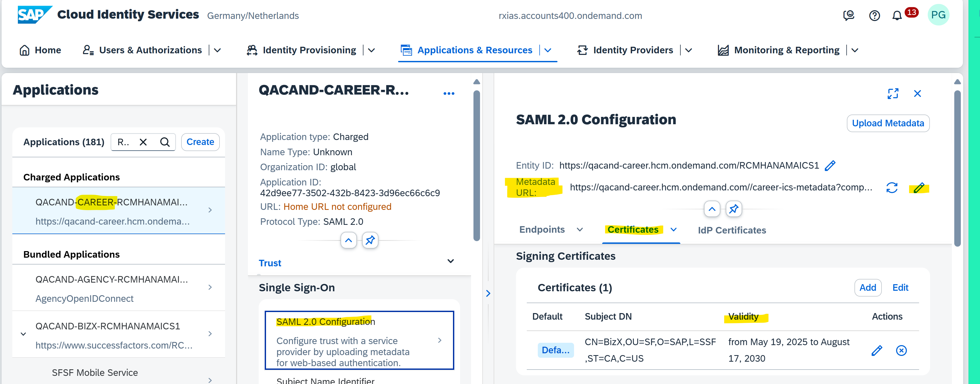Expand the Trust section chevron
980x384 pixels.
click(450, 261)
